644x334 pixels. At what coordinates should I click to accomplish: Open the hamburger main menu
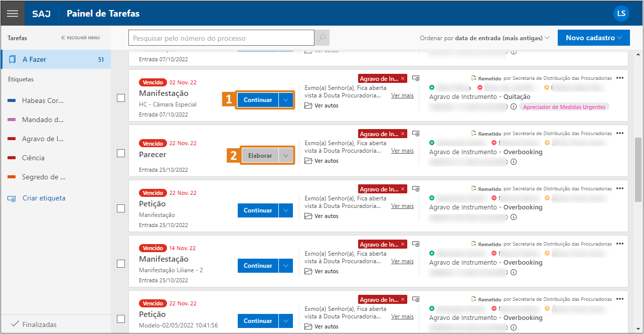(13, 14)
